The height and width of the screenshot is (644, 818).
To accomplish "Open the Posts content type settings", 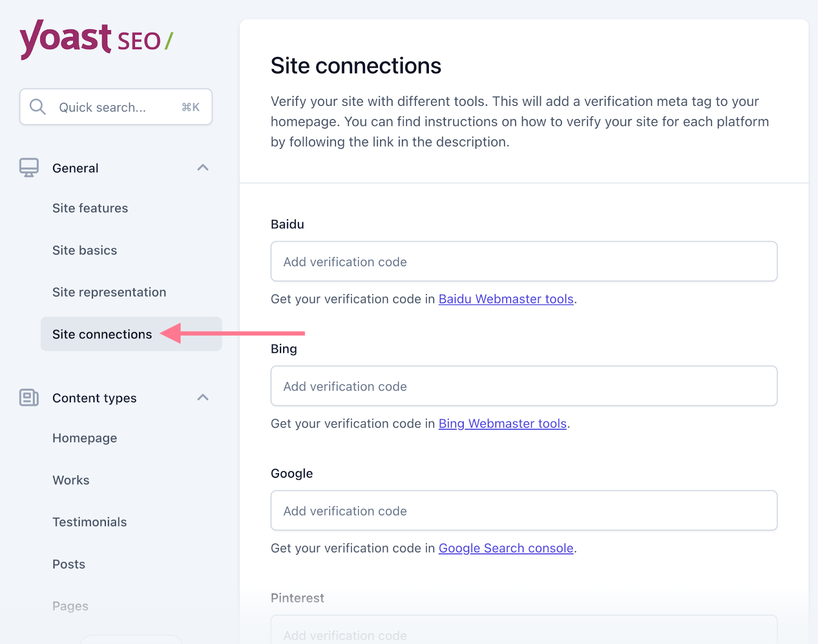I will 69,564.
